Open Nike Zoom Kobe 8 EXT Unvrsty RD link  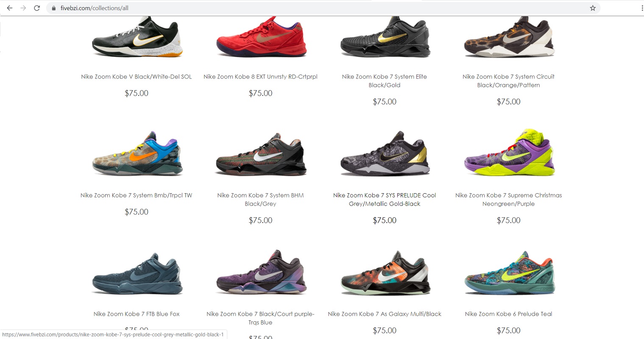pyautogui.click(x=260, y=77)
